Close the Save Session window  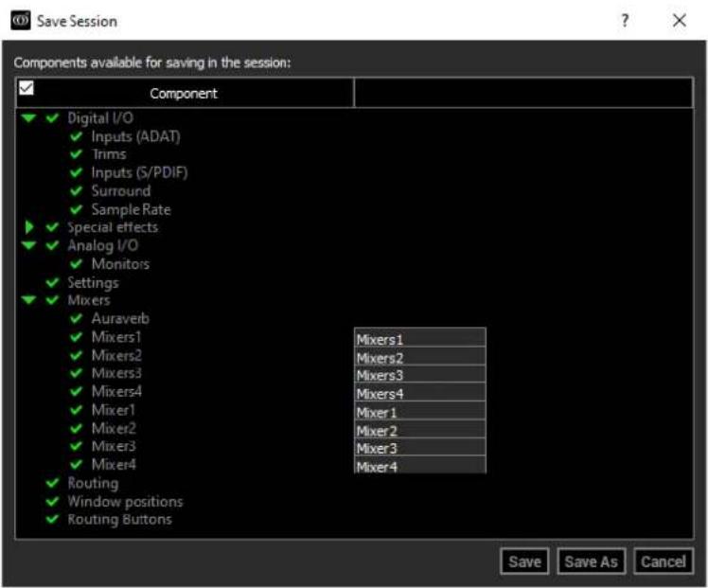(680, 20)
